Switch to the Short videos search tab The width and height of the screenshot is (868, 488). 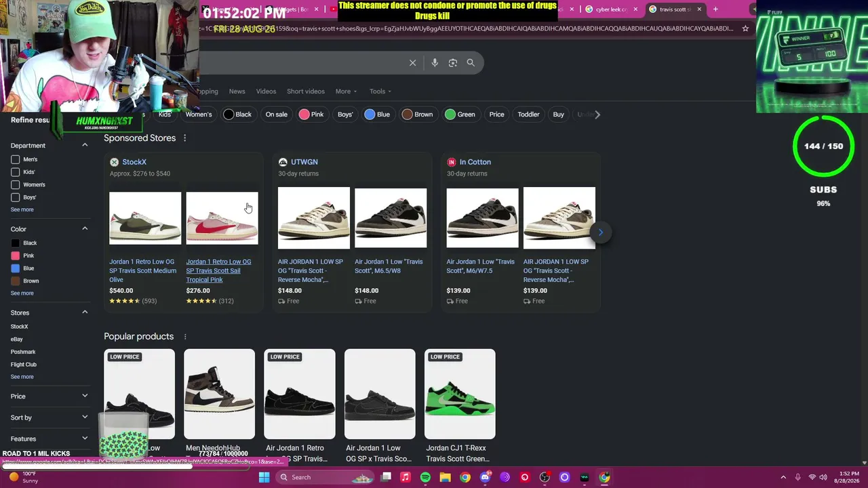(x=306, y=91)
